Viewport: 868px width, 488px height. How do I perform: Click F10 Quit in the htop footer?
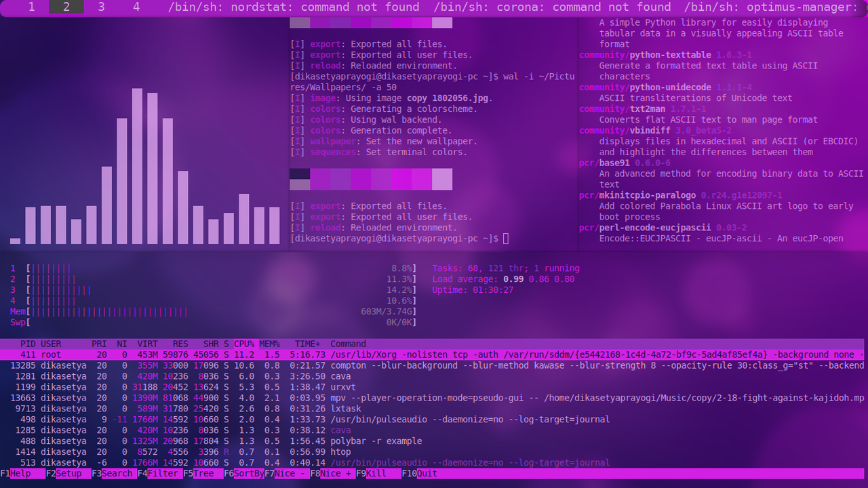pyautogui.click(x=420, y=474)
